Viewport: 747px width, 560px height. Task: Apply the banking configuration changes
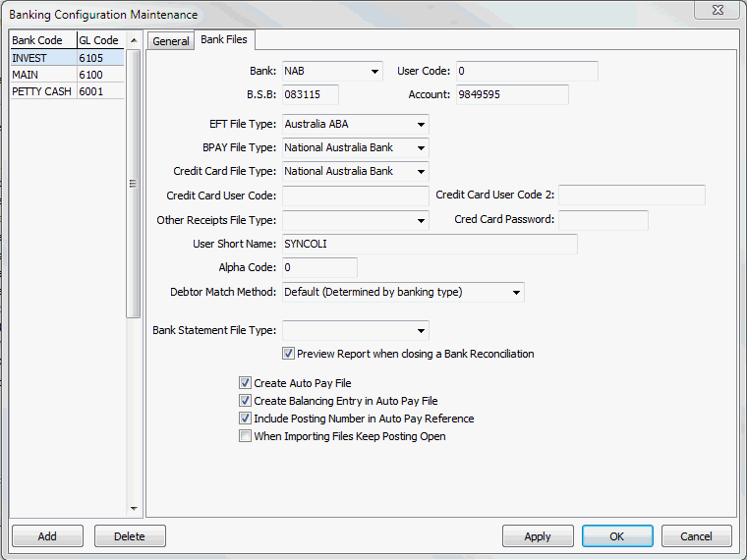538,536
